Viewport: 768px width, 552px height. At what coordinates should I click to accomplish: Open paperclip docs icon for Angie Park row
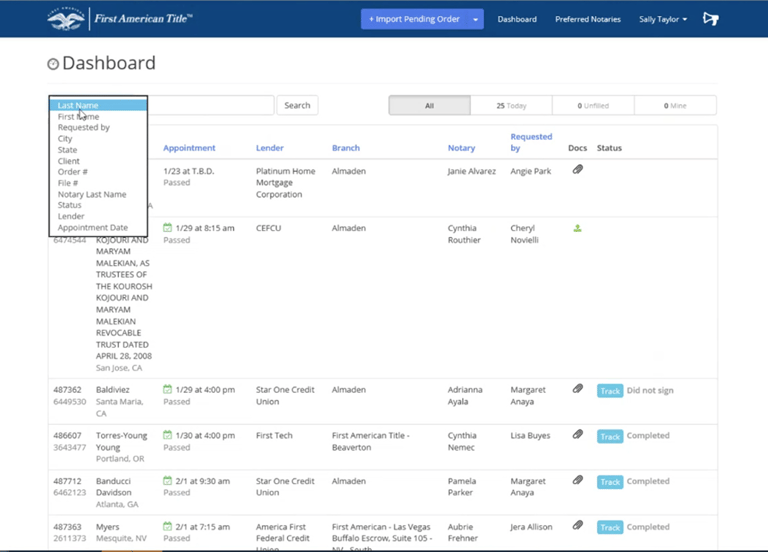[x=577, y=169]
